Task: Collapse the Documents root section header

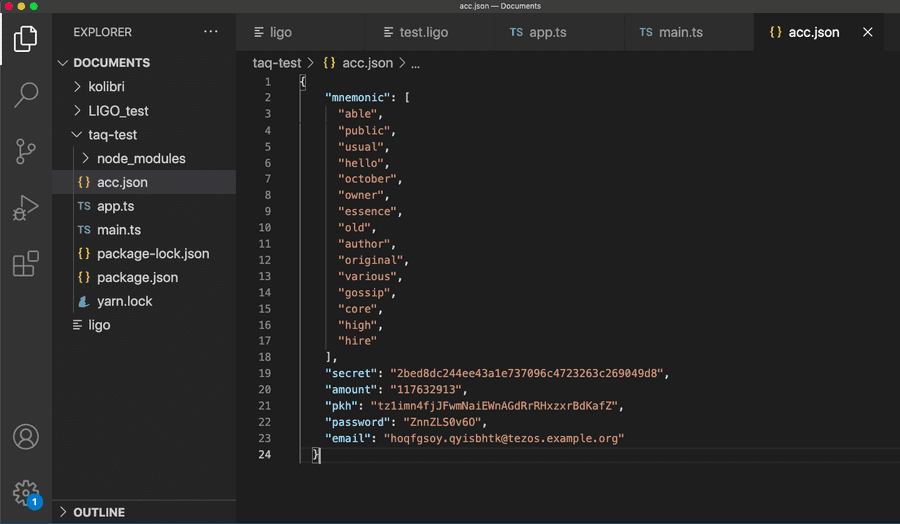Action: (x=111, y=63)
